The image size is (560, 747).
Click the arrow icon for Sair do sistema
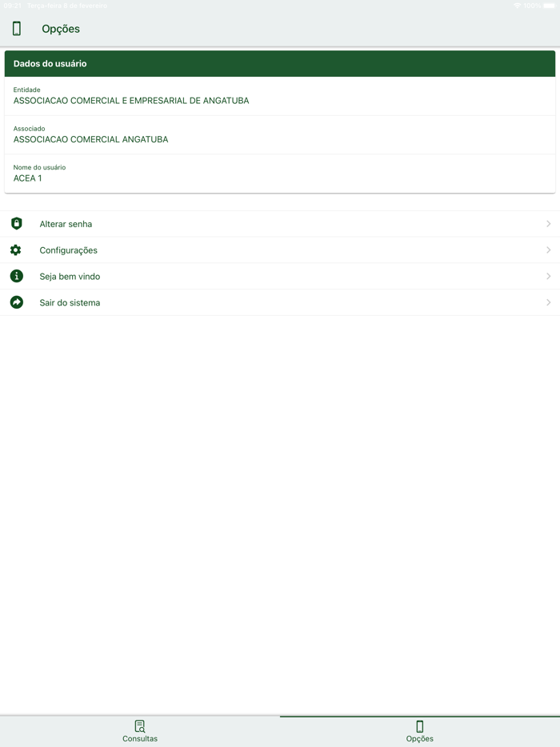(17, 302)
